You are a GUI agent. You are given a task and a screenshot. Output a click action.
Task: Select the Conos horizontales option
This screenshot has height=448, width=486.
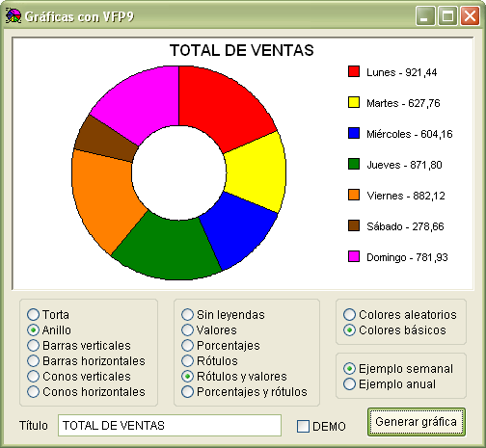tap(86, 391)
